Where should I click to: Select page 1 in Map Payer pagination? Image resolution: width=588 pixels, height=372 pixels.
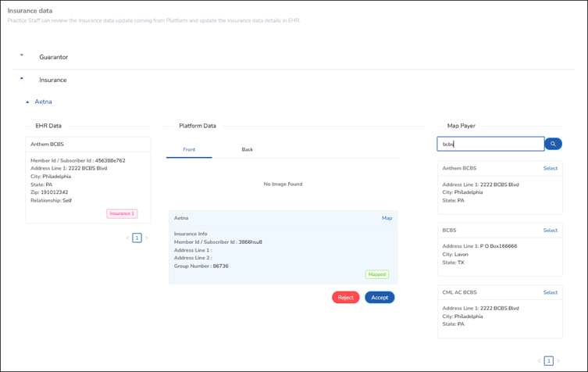click(x=549, y=361)
